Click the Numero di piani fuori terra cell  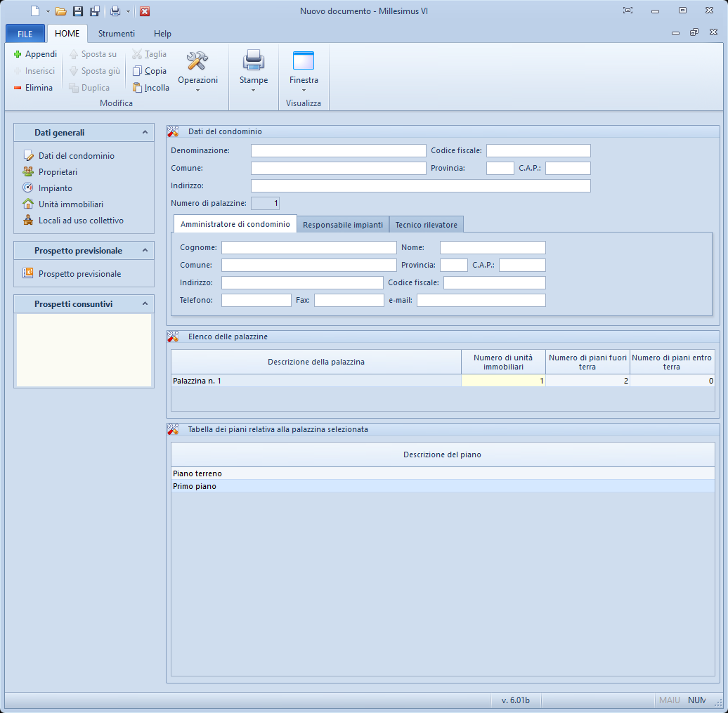pos(587,381)
